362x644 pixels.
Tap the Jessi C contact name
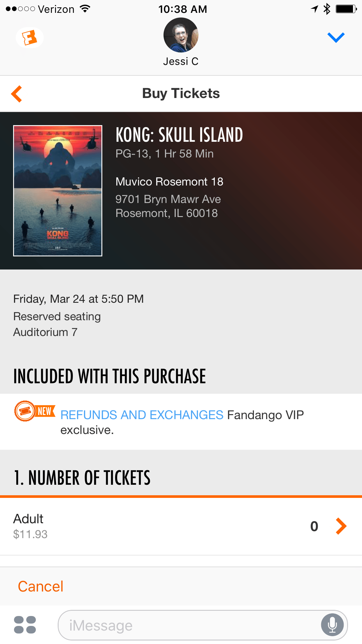(181, 61)
